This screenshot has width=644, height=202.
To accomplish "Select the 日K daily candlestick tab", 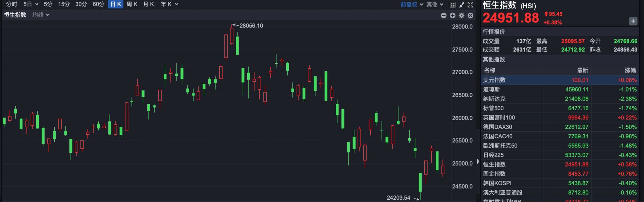I will 116,4.
